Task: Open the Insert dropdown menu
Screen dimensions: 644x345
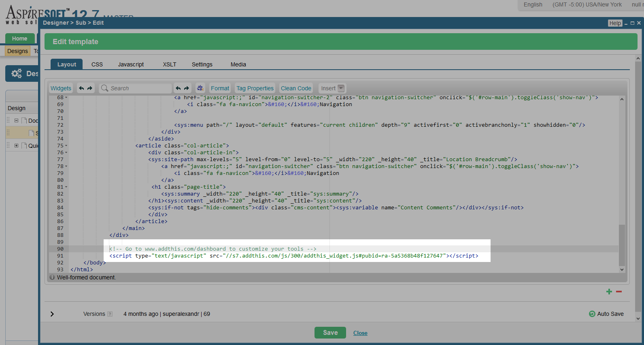Action: click(332, 88)
